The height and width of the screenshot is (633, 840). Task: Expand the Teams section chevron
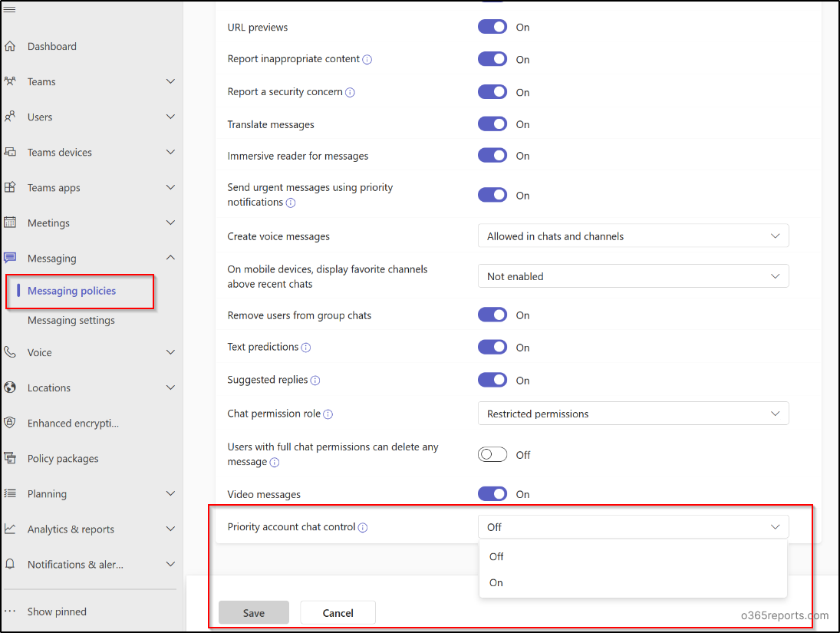(x=170, y=81)
